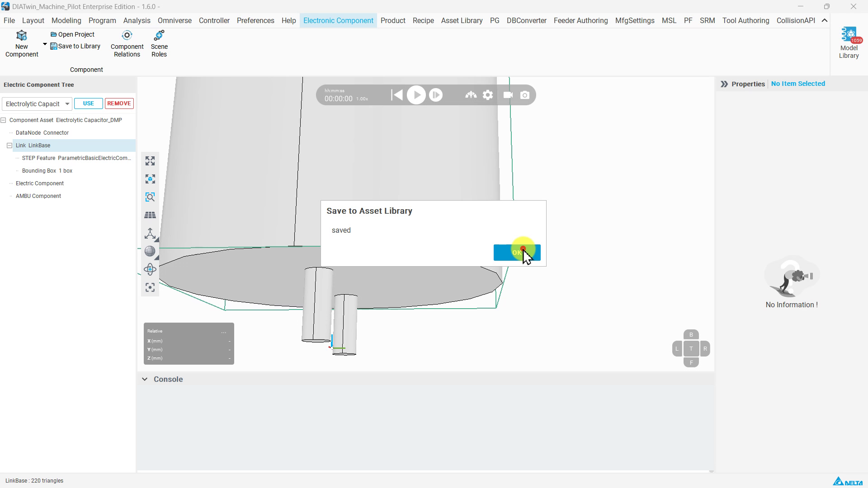Play the simulation
The width and height of the screenshot is (868, 488).
416,95
